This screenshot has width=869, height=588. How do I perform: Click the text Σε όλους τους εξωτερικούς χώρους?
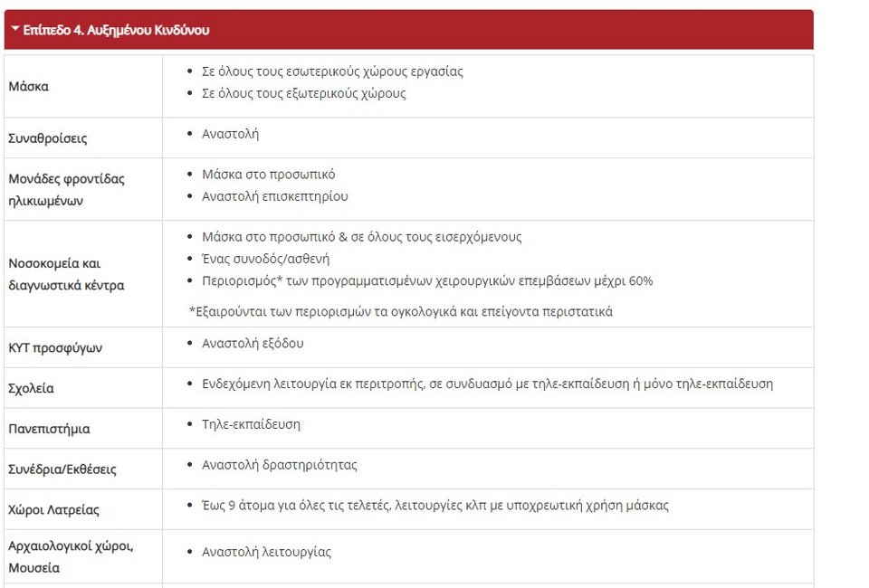click(303, 93)
